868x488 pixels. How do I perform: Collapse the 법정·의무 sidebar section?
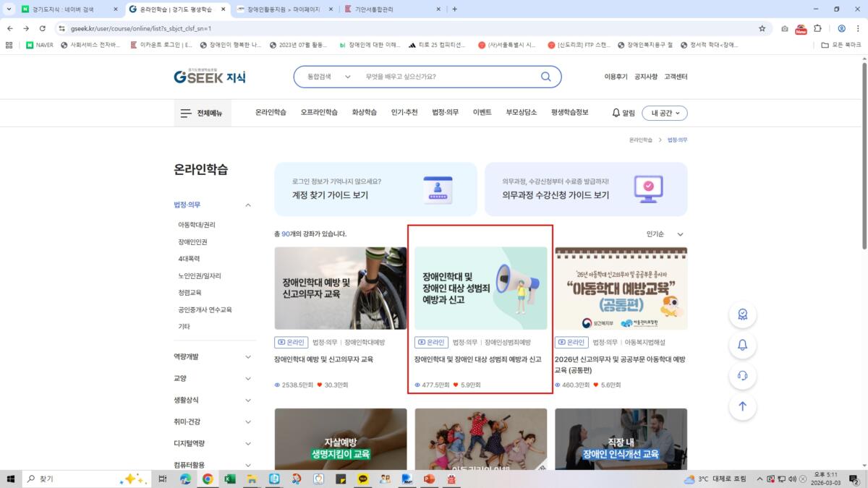[248, 205]
